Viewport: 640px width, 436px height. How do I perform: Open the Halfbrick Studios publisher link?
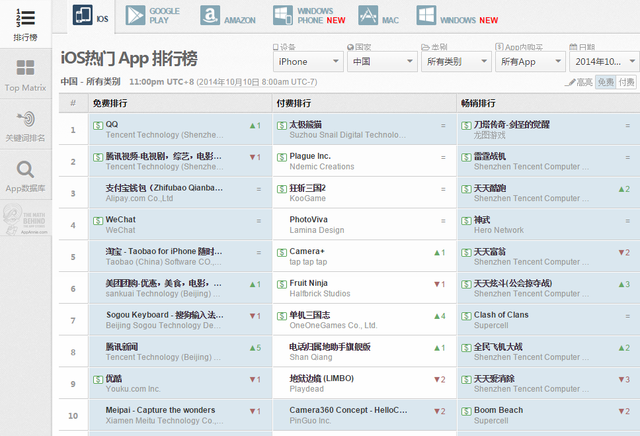point(320,294)
